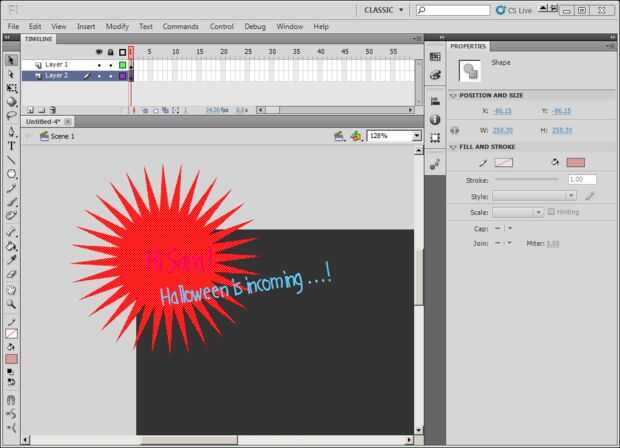
Task: Switch to the Properties tab
Action: pyautogui.click(x=468, y=46)
